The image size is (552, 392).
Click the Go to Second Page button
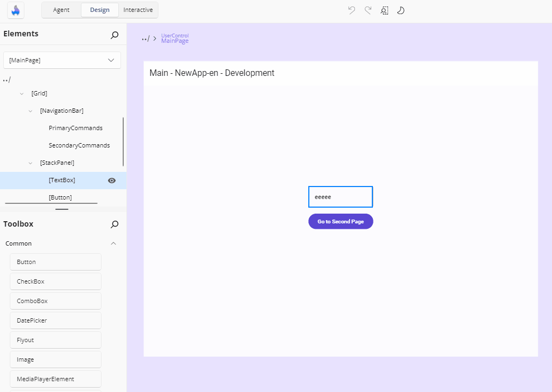point(340,222)
